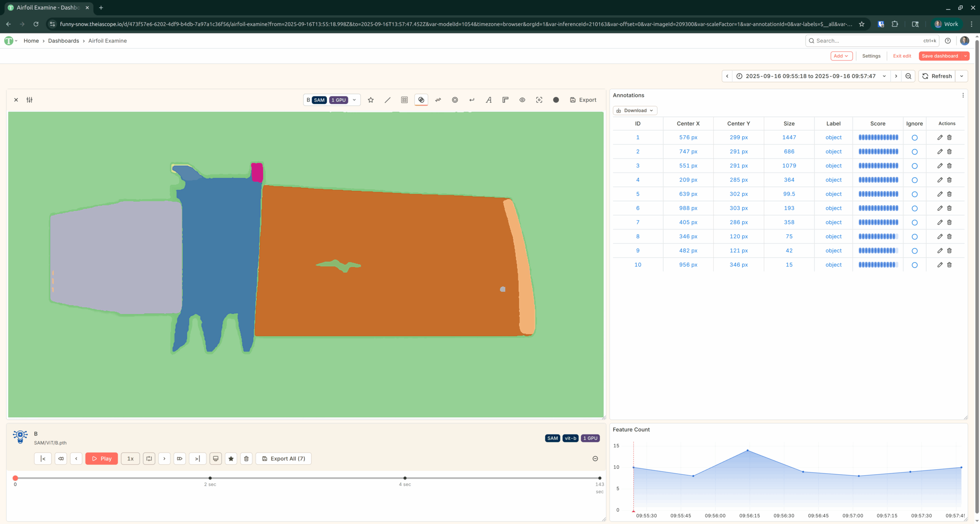Toggle Ignore circle for annotation 10
This screenshot has height=524, width=980.
point(915,265)
